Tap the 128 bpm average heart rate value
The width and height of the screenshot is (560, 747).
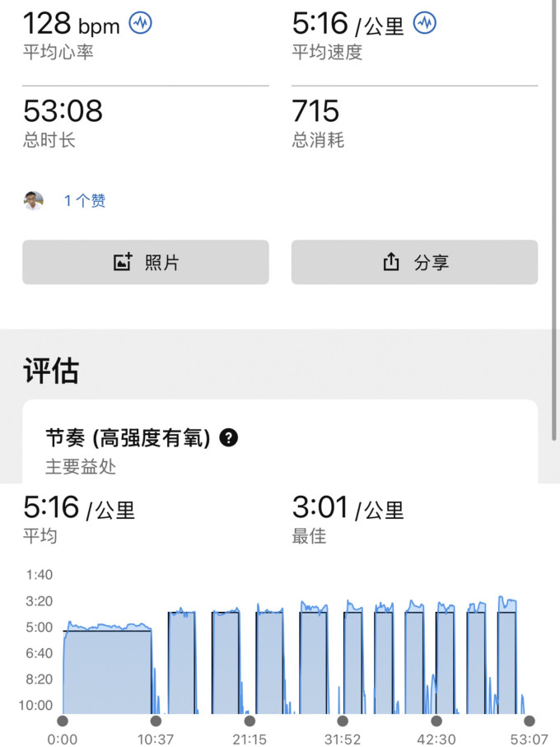click(x=72, y=23)
